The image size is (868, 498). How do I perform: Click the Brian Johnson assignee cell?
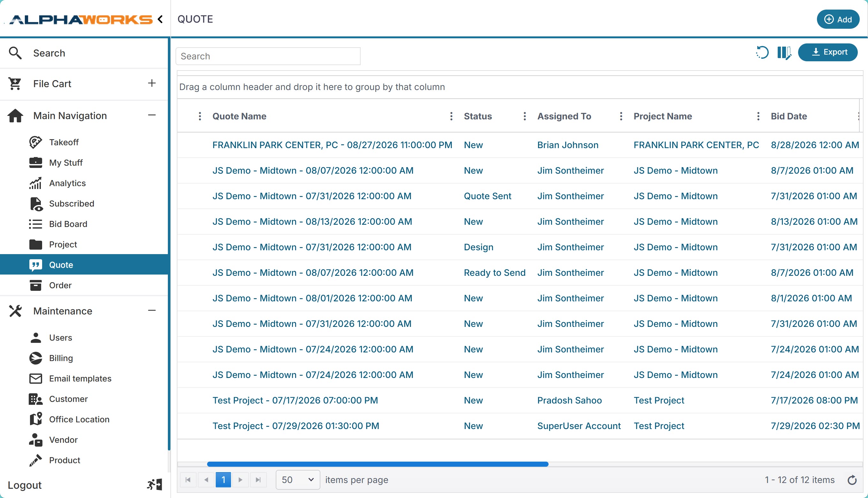coord(568,145)
